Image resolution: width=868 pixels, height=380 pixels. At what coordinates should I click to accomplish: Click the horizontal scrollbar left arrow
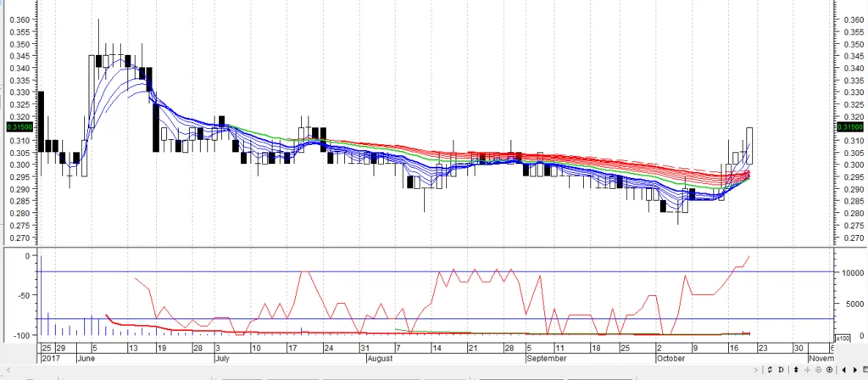pyautogui.click(x=844, y=370)
